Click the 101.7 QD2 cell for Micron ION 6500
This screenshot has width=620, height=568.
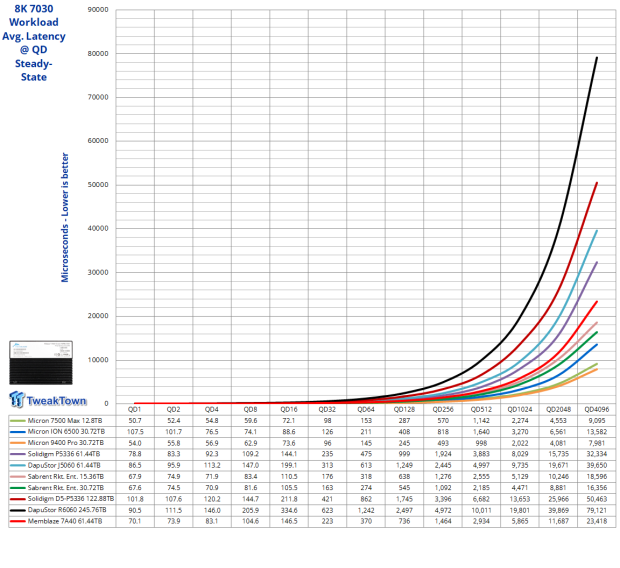click(173, 432)
